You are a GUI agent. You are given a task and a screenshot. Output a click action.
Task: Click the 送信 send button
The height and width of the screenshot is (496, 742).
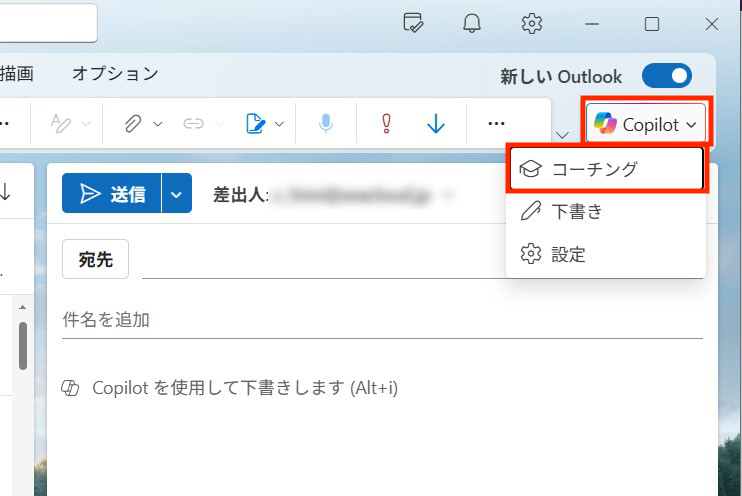(x=112, y=193)
